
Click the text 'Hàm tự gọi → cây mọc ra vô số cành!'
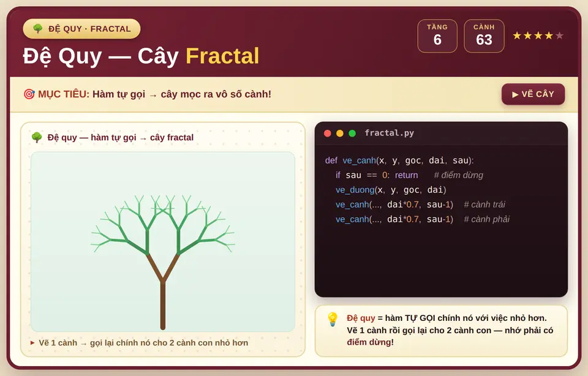pos(182,94)
